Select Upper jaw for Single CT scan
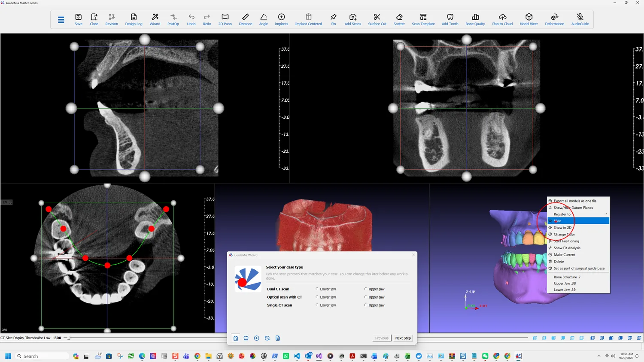Screen dimensions: 644x362 [366, 305]
